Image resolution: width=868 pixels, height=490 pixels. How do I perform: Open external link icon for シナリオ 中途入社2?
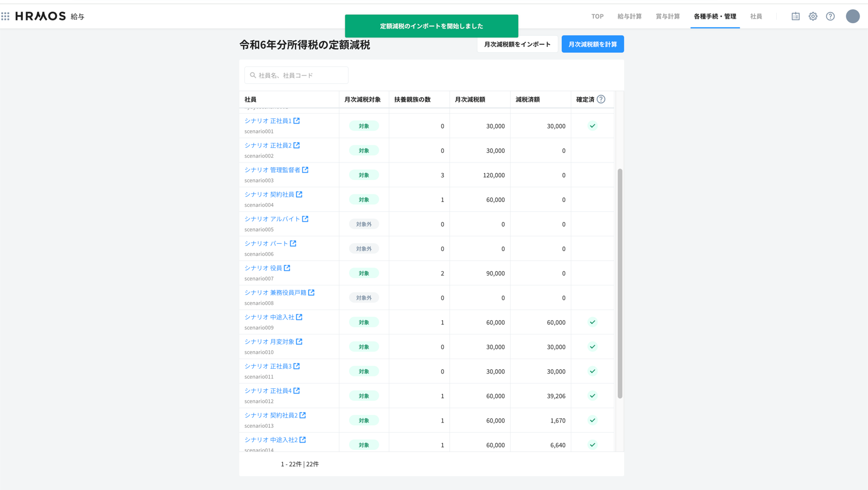tap(303, 440)
